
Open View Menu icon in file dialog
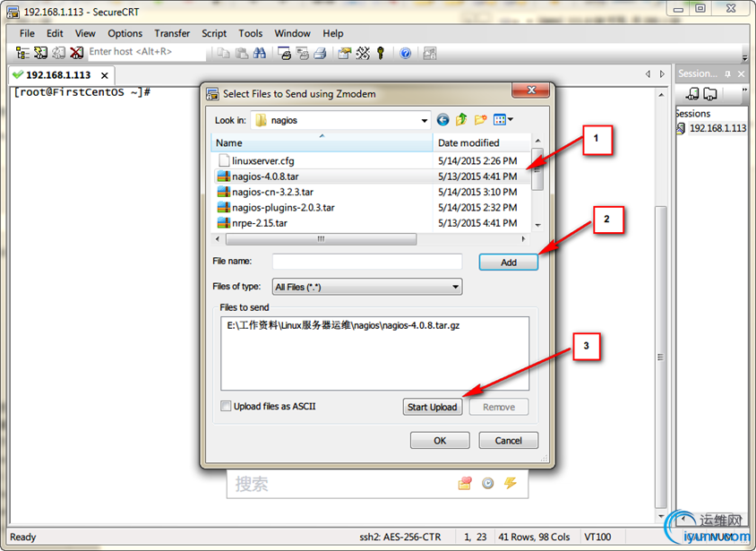(503, 119)
